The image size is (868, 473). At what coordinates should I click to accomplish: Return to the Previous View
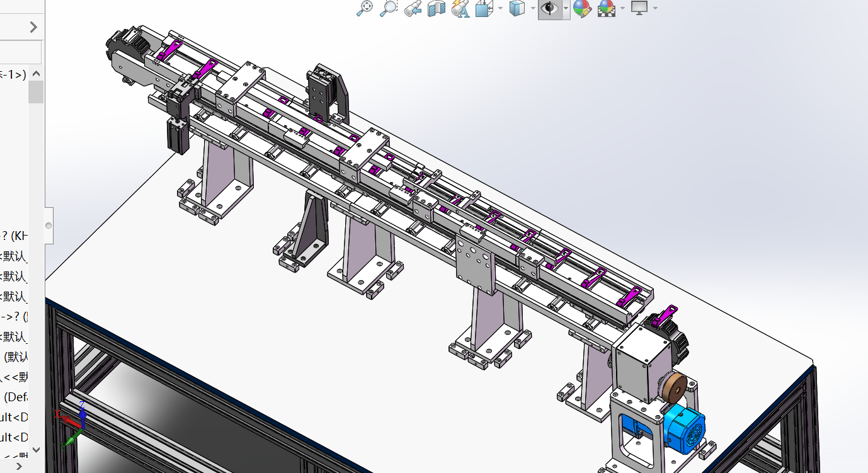pyautogui.click(x=412, y=9)
